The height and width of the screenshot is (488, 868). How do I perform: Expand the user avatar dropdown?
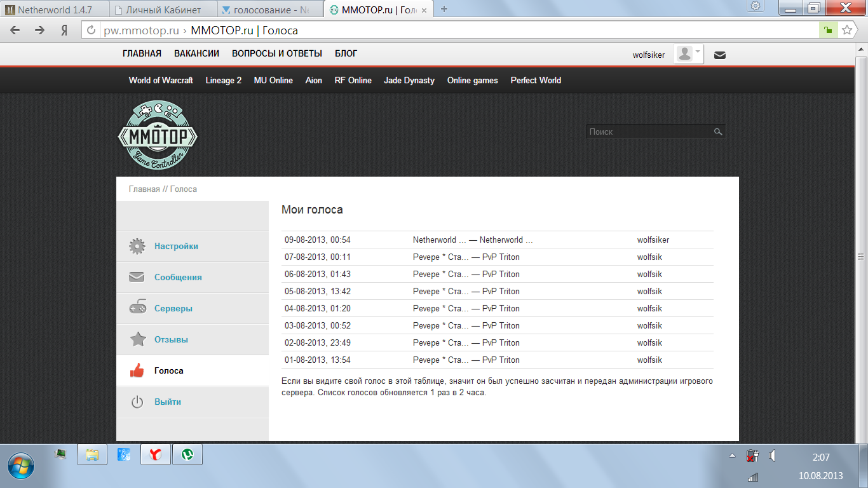click(689, 54)
